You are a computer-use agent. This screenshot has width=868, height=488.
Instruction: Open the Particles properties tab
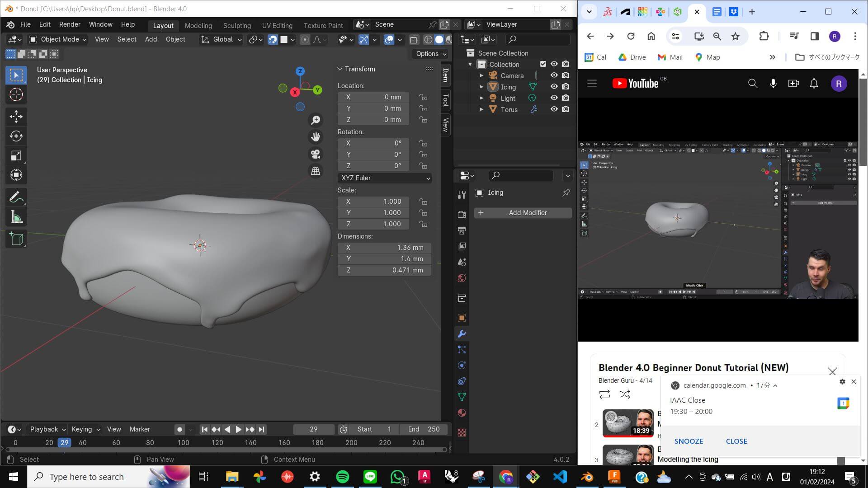(x=462, y=350)
